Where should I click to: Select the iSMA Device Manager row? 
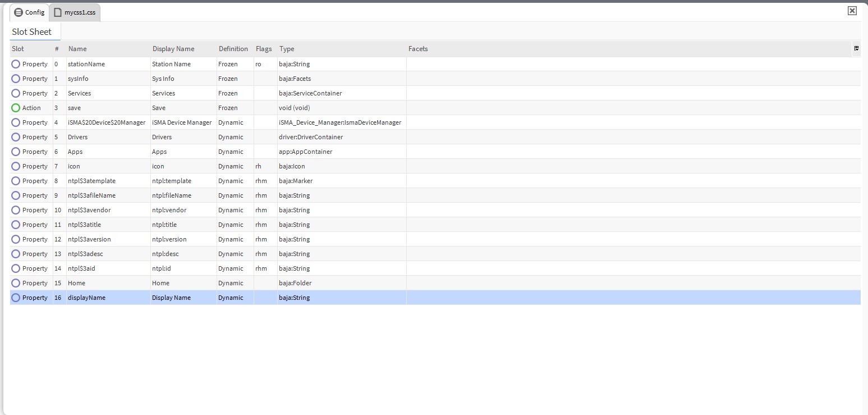tap(182, 122)
